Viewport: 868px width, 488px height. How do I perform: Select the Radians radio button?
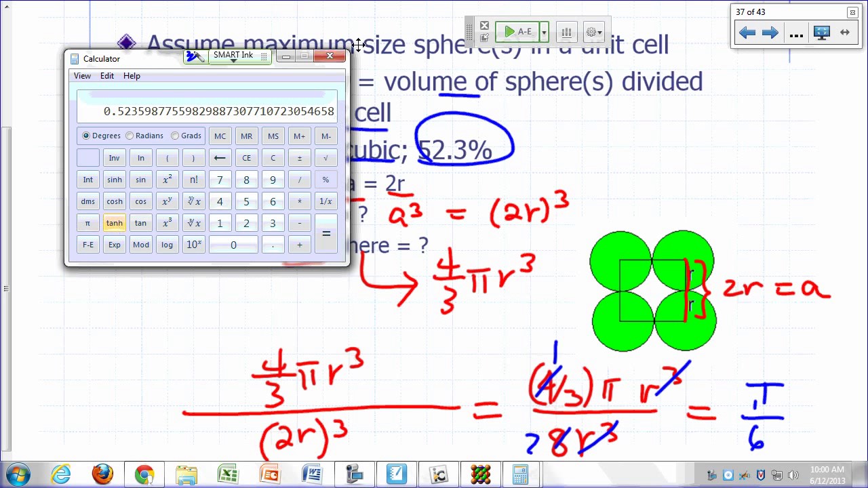[x=130, y=136]
